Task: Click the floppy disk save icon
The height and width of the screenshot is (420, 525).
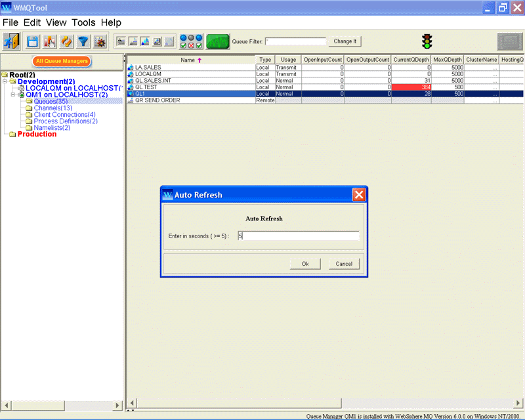Action: [x=33, y=41]
